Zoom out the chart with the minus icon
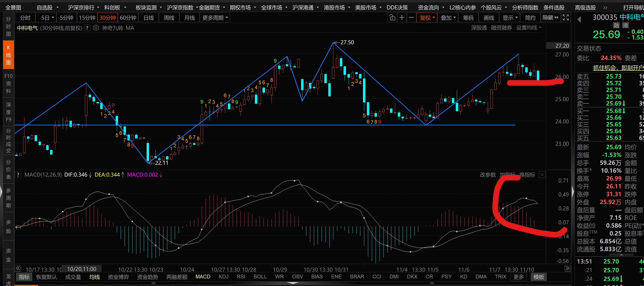Screen dimensions: 644x286 point(412,18)
